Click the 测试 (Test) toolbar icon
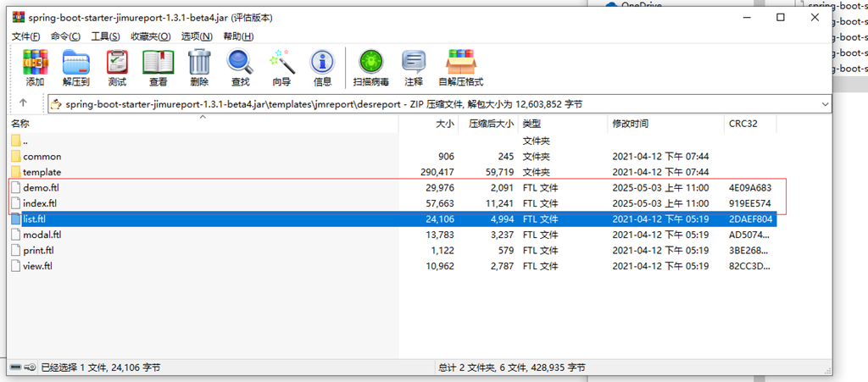Image resolution: width=868 pixels, height=382 pixels. pos(117,62)
